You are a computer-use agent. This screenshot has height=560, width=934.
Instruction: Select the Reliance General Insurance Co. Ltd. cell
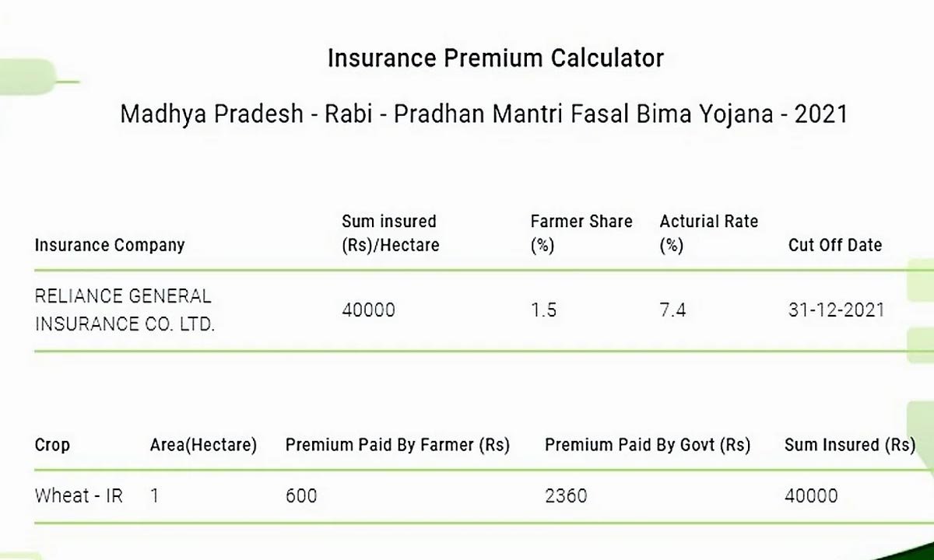pos(125,310)
